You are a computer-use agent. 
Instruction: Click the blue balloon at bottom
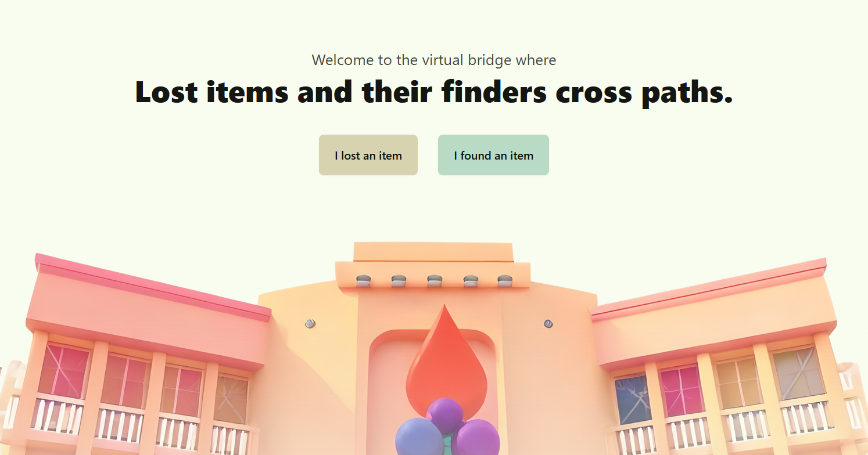tap(419, 437)
